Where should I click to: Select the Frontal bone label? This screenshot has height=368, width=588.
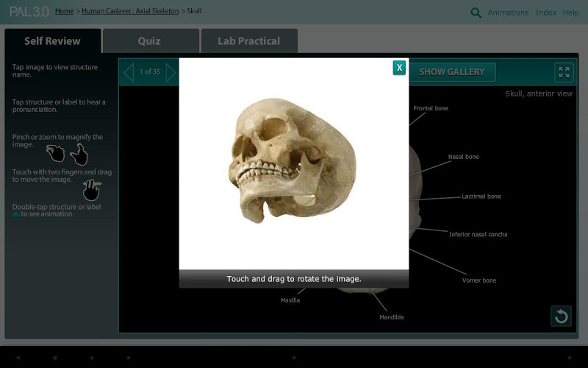[431, 108]
